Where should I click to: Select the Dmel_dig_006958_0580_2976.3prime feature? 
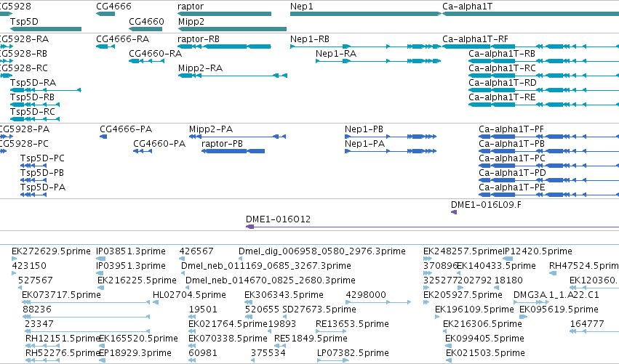coord(241,259)
